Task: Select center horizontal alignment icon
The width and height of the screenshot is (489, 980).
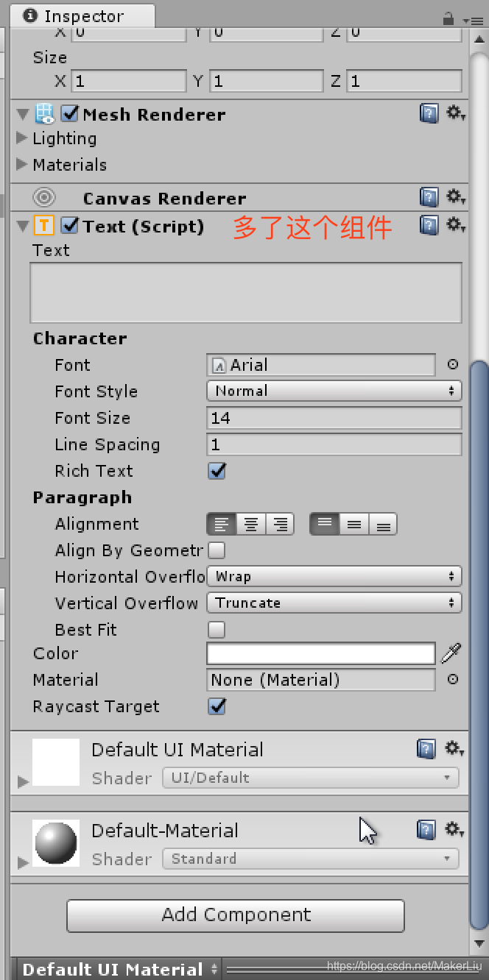Action: (x=251, y=524)
